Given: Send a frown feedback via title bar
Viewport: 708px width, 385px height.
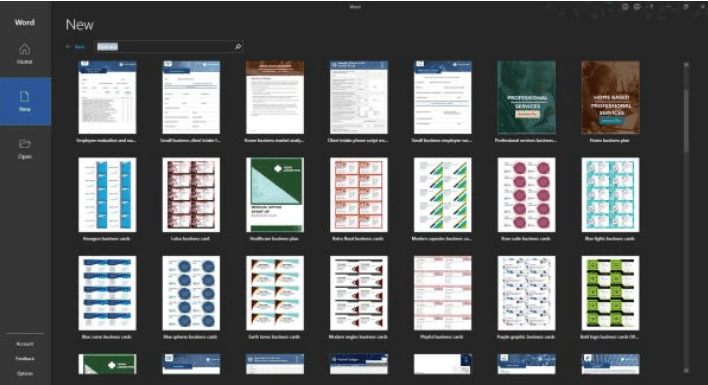Looking at the screenshot, I should [637, 7].
